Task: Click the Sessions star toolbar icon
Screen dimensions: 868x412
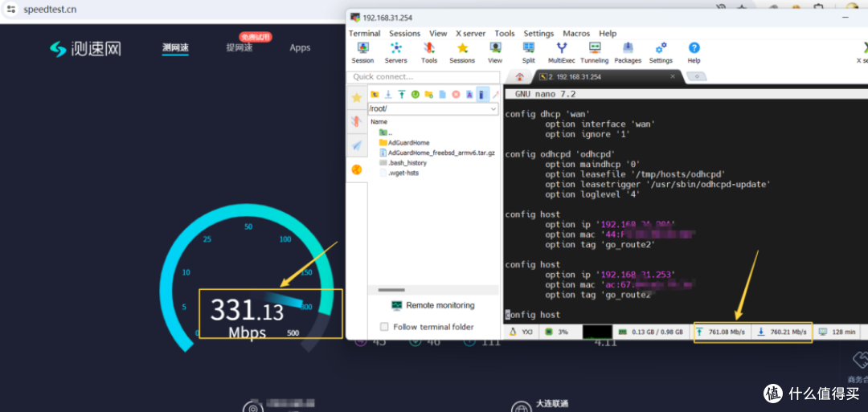Action: point(462,53)
